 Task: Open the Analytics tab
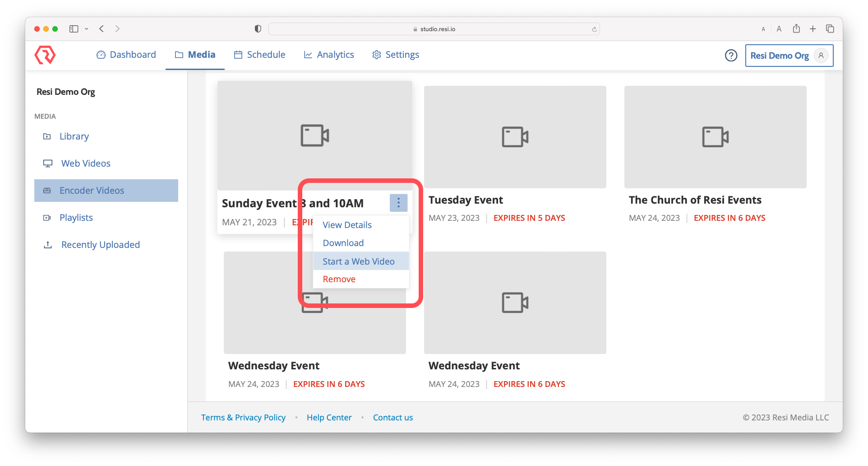[x=329, y=55]
